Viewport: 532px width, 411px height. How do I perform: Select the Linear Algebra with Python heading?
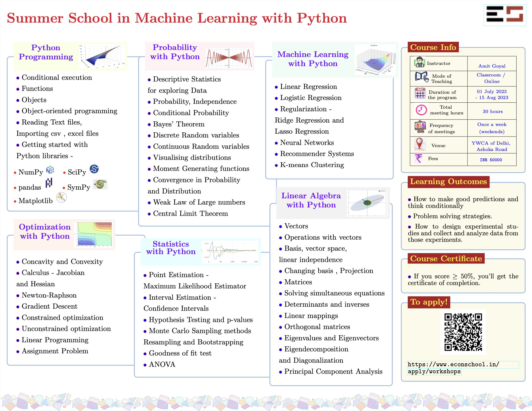coord(311,200)
